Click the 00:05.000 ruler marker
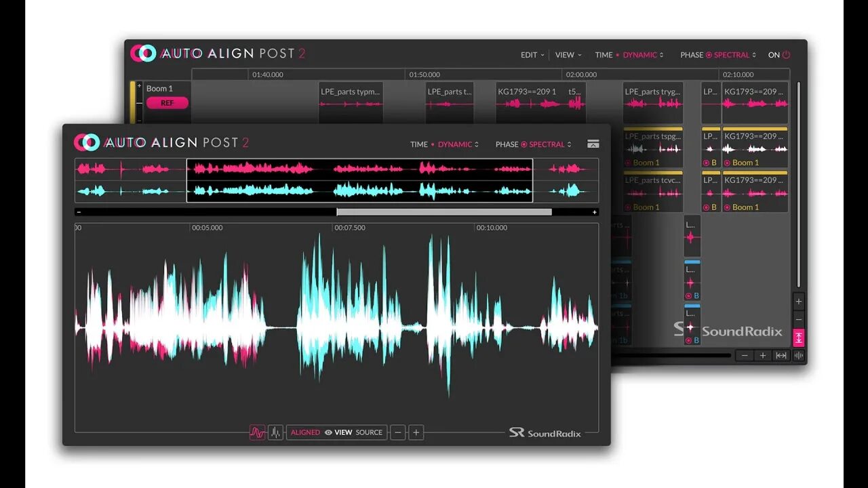Viewport: 868px width, 488px height. [207, 228]
